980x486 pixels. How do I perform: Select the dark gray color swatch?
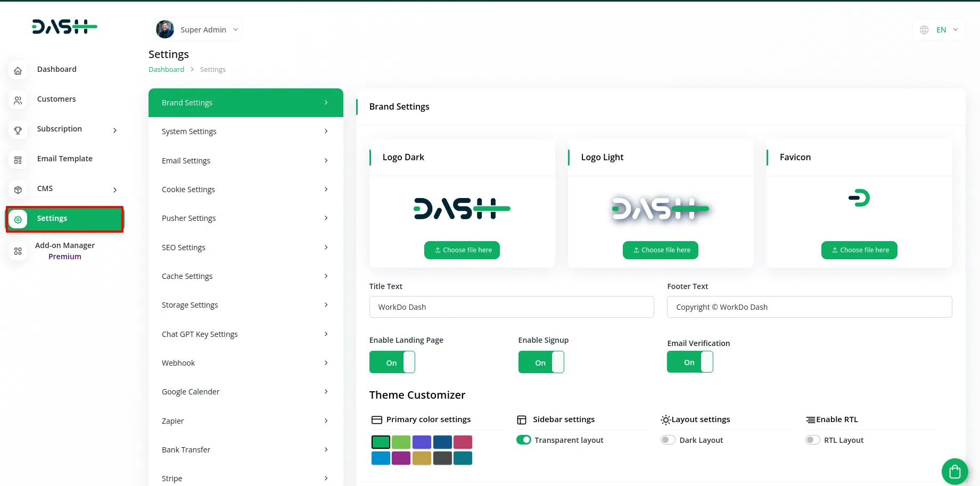coord(442,458)
